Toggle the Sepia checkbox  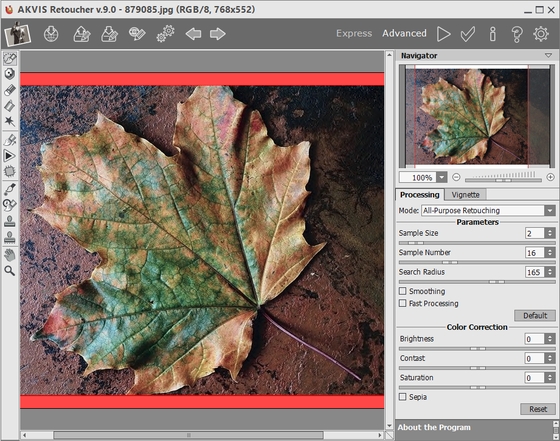tap(402, 397)
